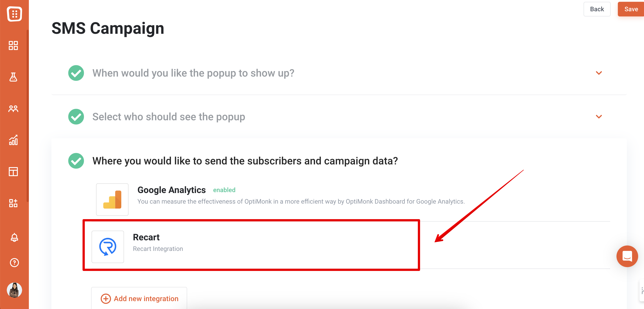644x309 pixels.
Task: Open the notifications bell icon
Action: (14, 237)
